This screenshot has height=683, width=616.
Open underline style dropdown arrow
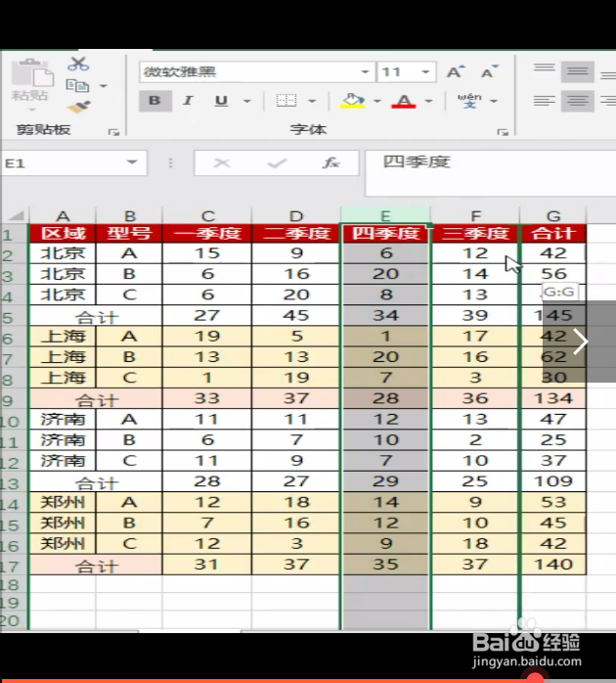(x=246, y=101)
